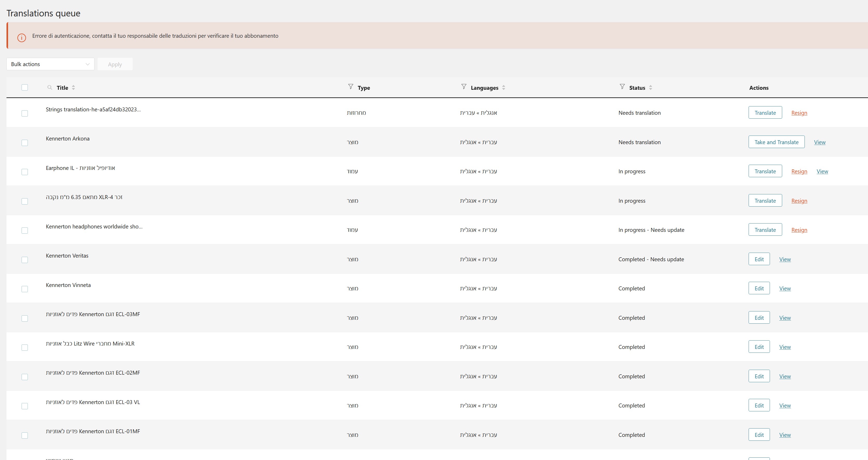Click the error notice info icon

tap(22, 38)
